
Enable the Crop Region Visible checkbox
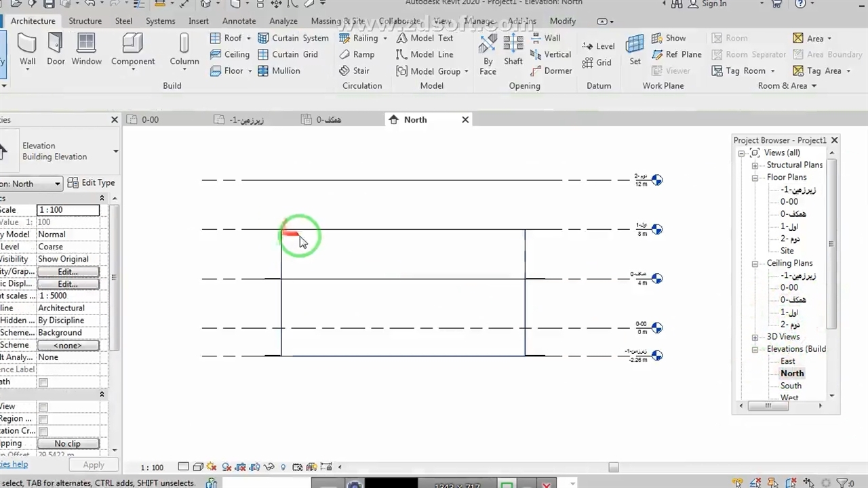(43, 419)
